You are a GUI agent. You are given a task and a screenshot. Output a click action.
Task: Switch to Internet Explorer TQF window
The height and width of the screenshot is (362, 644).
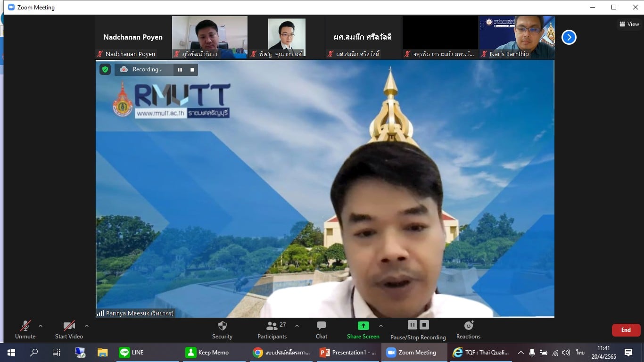481,353
